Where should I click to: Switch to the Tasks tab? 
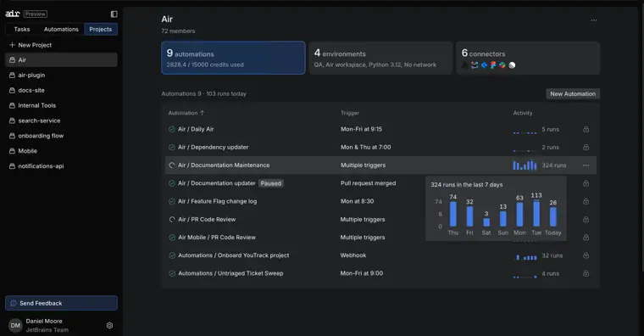pos(22,29)
